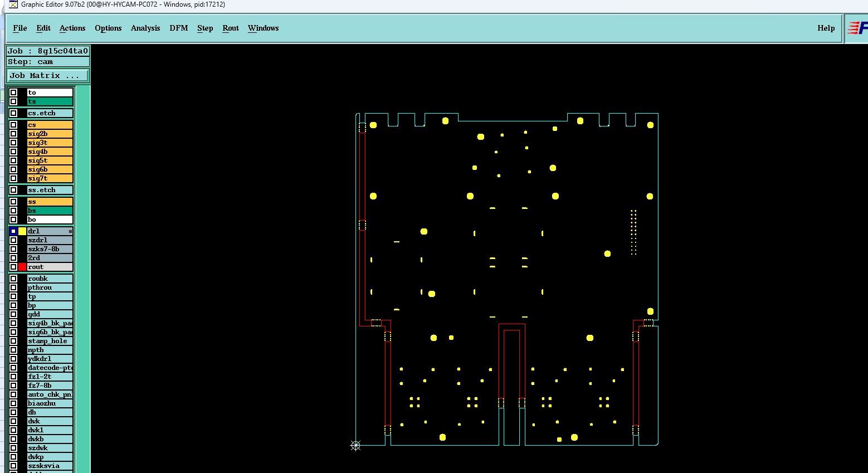Image resolution: width=868 pixels, height=473 pixels.
Task: Select layer name stamp_hole
Action: pos(50,341)
